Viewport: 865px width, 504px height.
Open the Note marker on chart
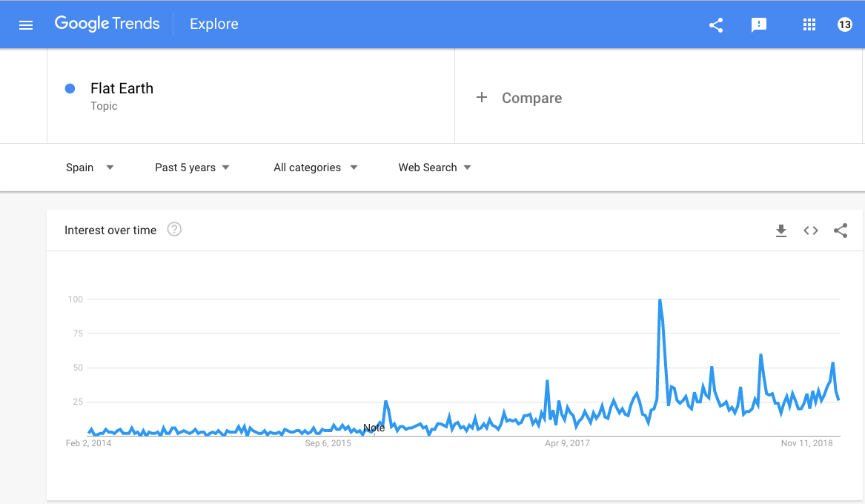coord(374,428)
